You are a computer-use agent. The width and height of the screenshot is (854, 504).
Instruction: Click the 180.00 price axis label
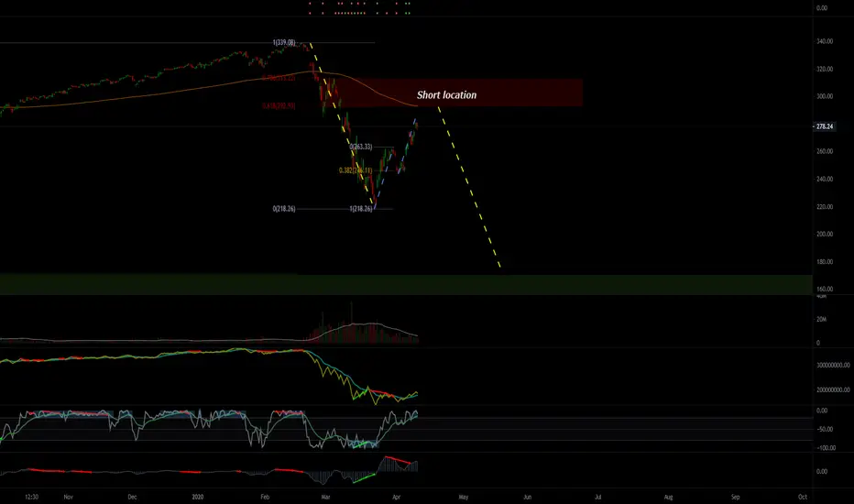(x=825, y=262)
